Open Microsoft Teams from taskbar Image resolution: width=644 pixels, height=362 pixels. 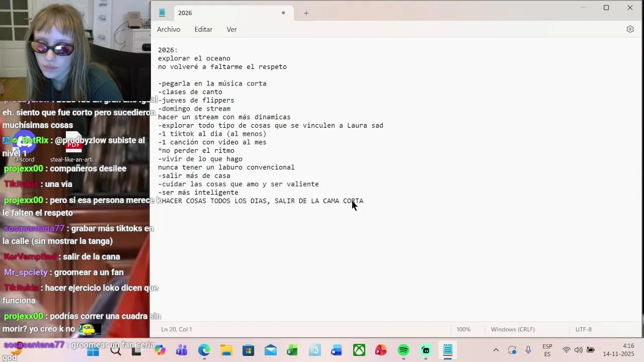[182, 350]
